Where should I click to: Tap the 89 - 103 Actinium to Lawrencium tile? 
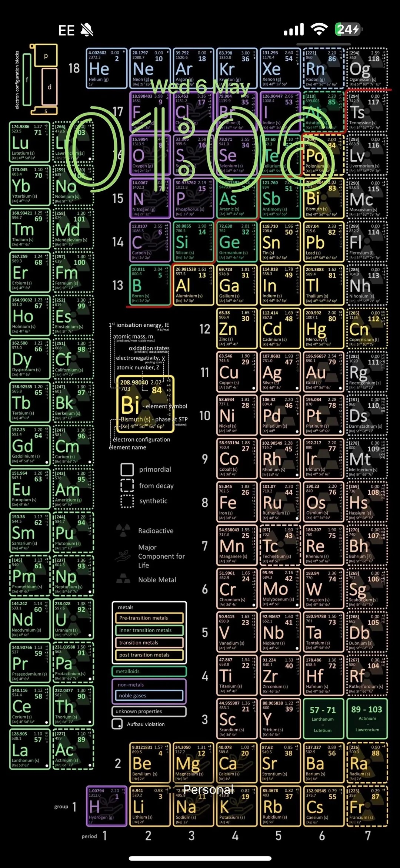pos(367,719)
